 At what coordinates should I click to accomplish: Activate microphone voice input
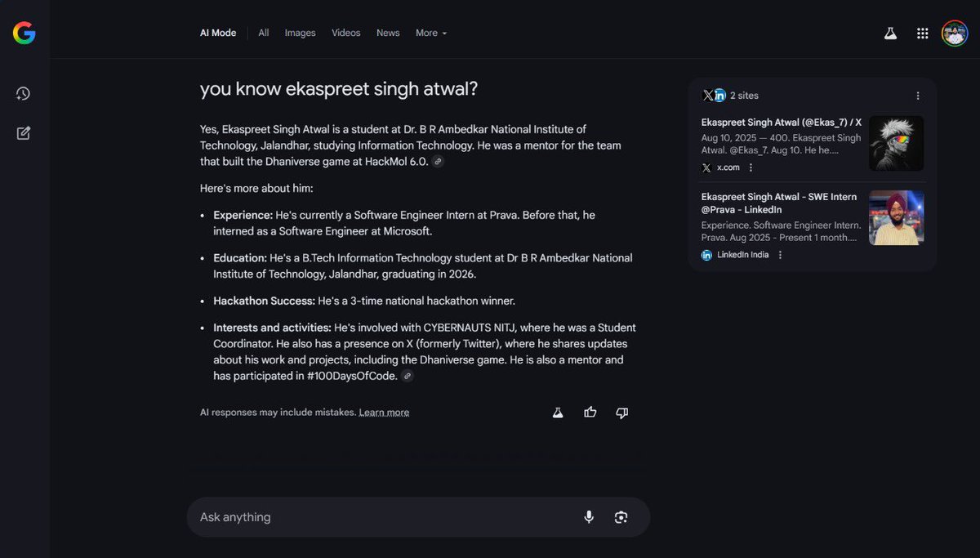click(589, 517)
